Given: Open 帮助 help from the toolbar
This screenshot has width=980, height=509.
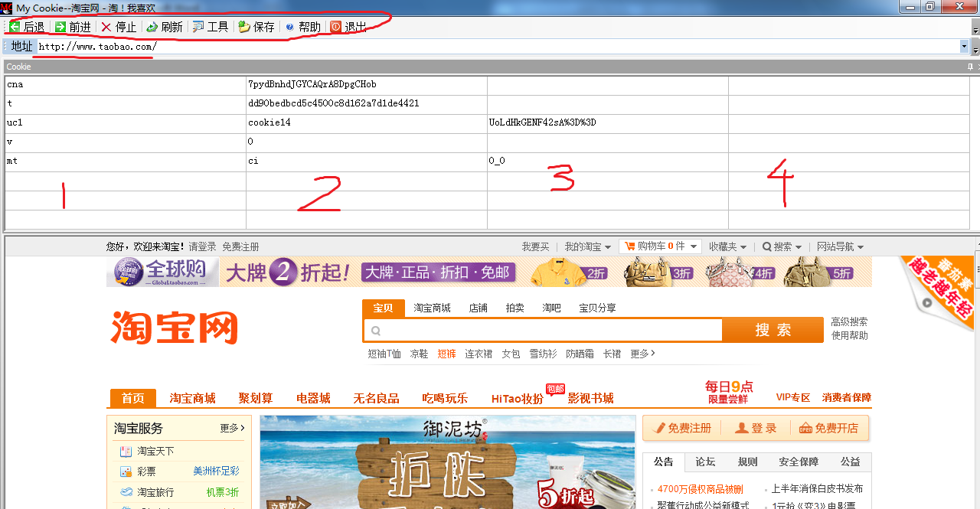Looking at the screenshot, I should [x=303, y=27].
